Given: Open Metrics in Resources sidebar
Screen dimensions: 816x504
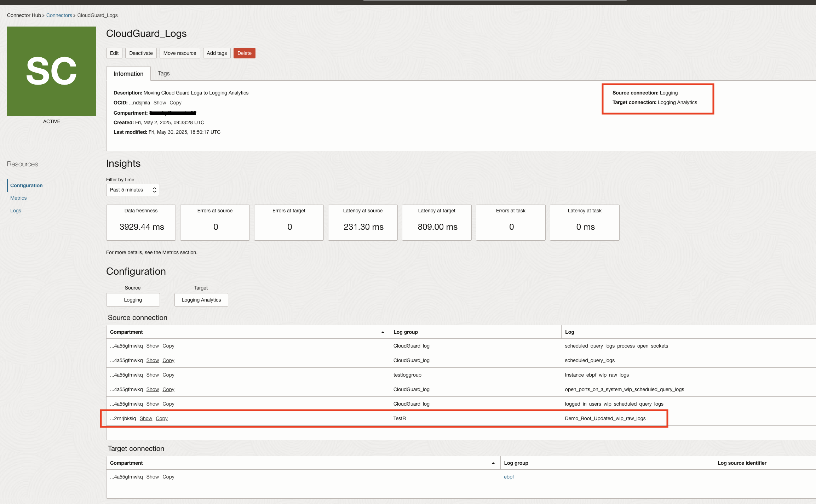Looking at the screenshot, I should pyautogui.click(x=18, y=198).
